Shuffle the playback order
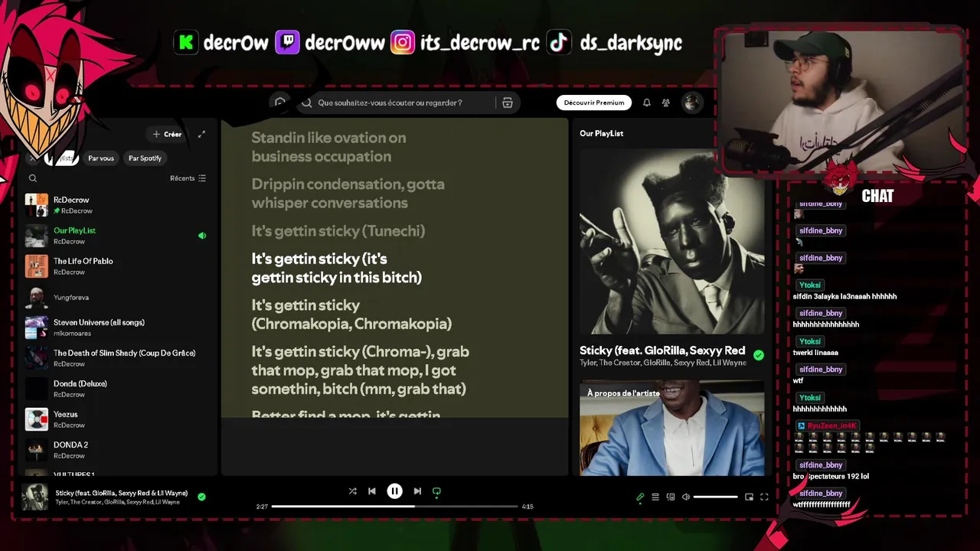The width and height of the screenshot is (980, 551). pos(353,491)
